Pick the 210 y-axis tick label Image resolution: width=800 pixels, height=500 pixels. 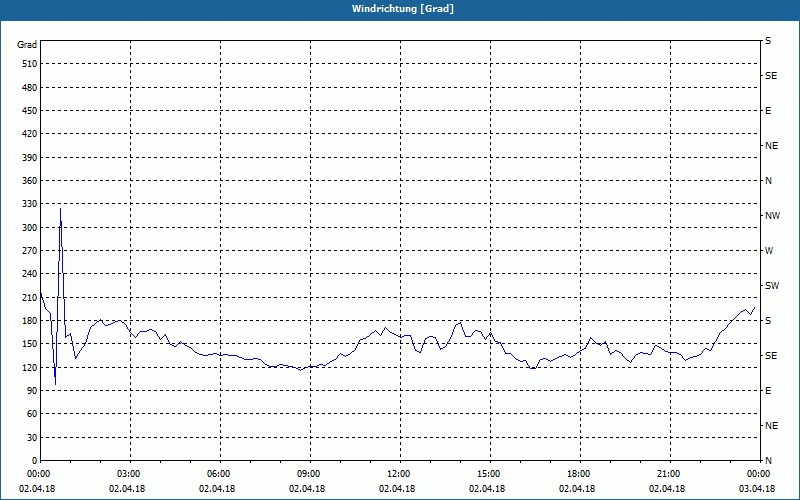tap(30, 297)
